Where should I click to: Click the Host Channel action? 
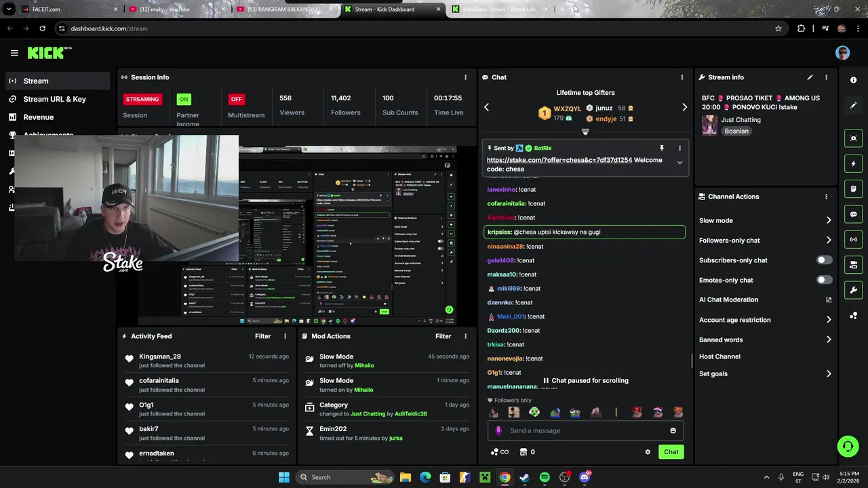click(719, 357)
